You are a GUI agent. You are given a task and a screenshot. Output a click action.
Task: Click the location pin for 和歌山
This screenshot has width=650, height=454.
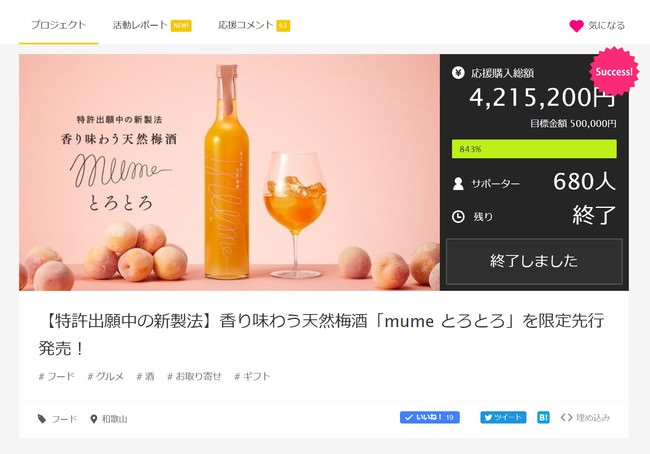[93, 418]
